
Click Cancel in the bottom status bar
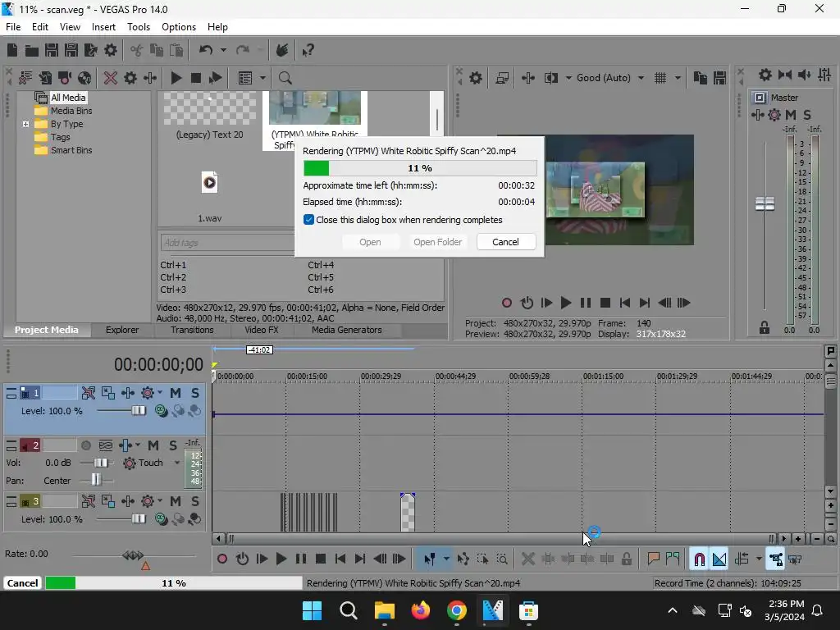coord(22,583)
